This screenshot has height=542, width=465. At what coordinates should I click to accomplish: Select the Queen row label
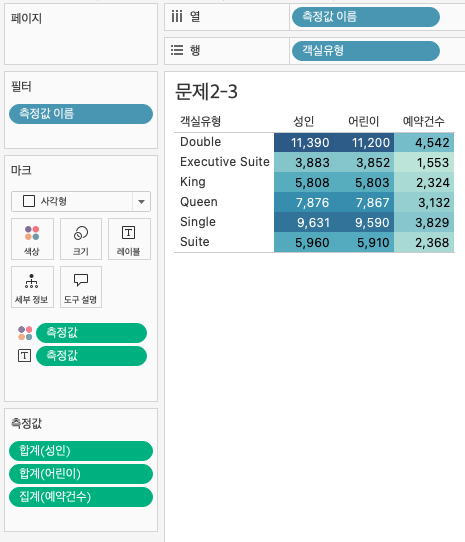tap(199, 202)
